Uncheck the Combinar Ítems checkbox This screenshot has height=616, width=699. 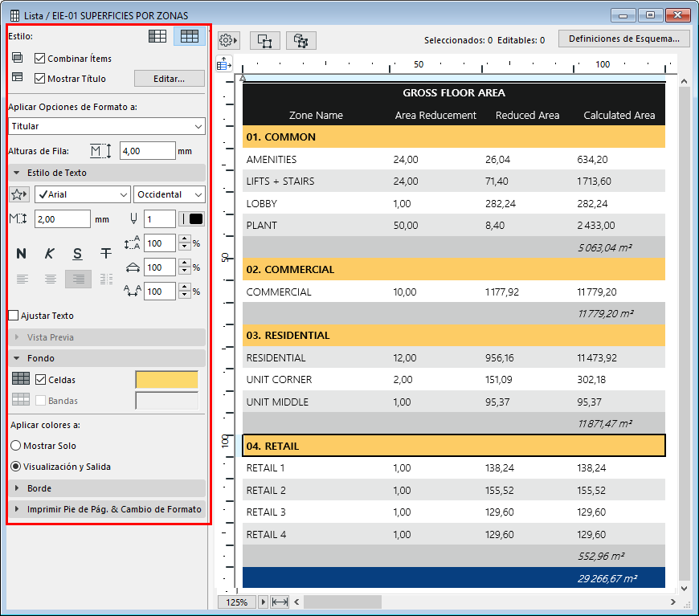[x=40, y=59]
